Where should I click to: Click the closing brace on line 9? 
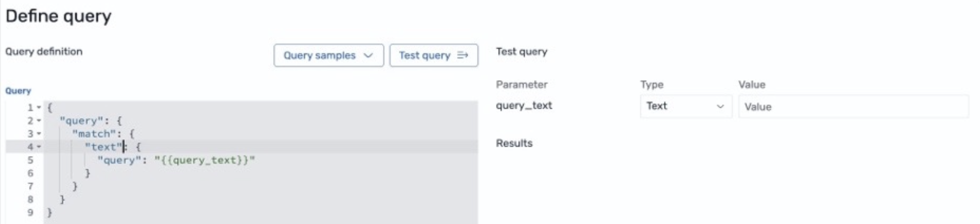(x=49, y=212)
